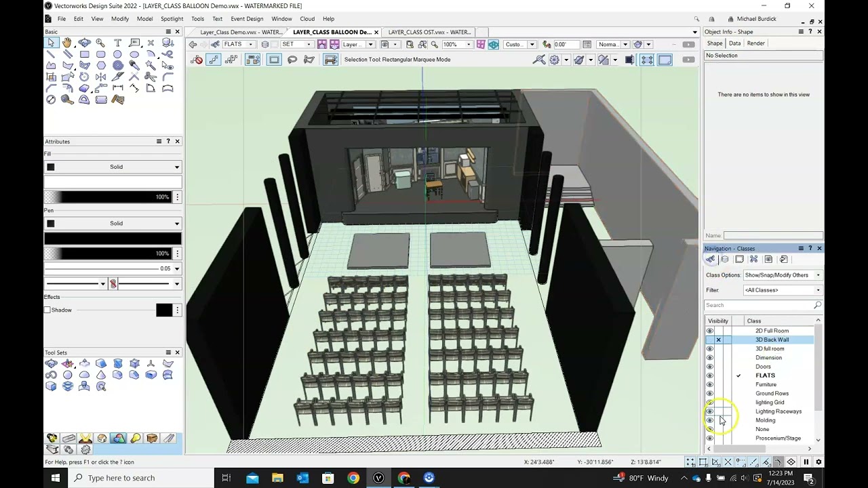Open the All Classes filter dropdown

(783, 290)
